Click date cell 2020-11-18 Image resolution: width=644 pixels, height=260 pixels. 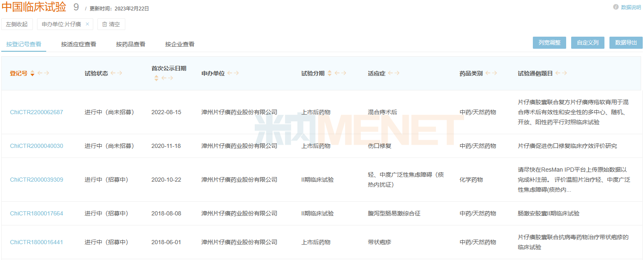pyautogui.click(x=167, y=146)
